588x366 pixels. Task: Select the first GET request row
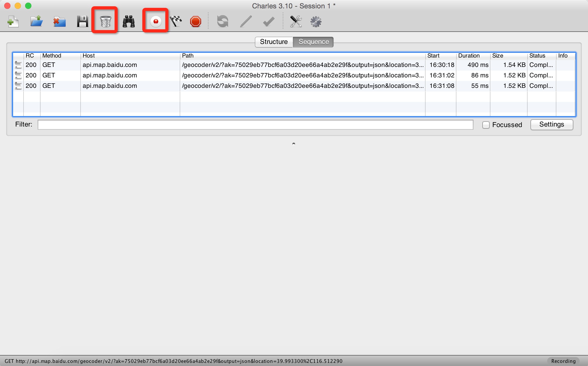coord(294,65)
